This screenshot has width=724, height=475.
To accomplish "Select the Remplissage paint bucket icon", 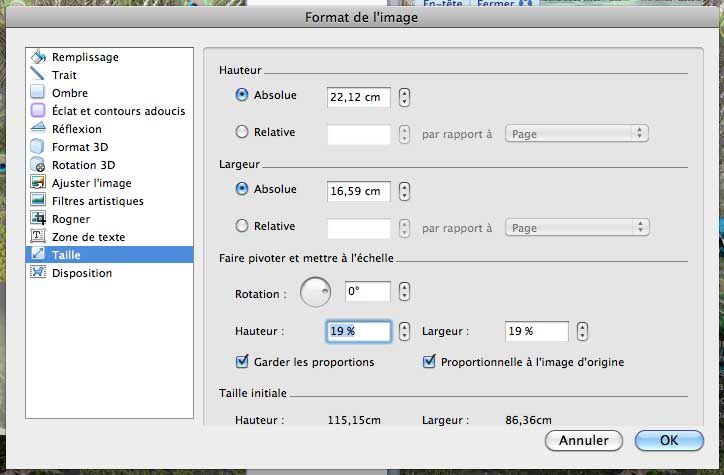I will click(x=39, y=57).
